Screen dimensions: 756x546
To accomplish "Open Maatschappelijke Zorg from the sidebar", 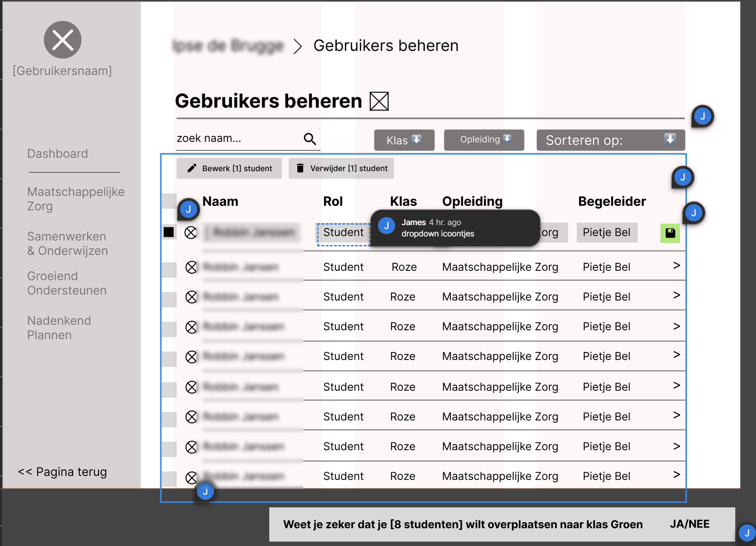I will tap(75, 199).
